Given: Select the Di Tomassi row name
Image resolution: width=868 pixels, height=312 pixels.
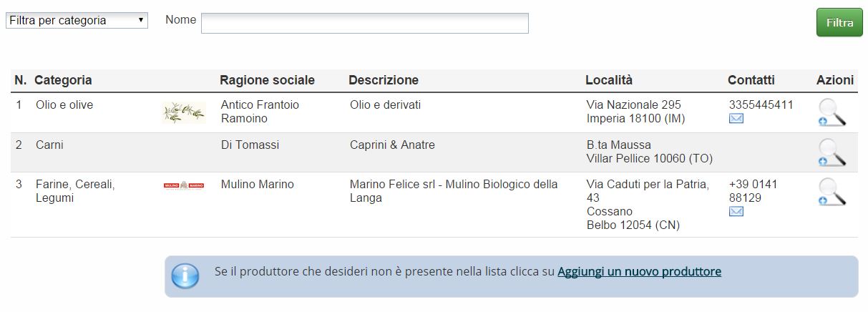Looking at the screenshot, I should 250,145.
